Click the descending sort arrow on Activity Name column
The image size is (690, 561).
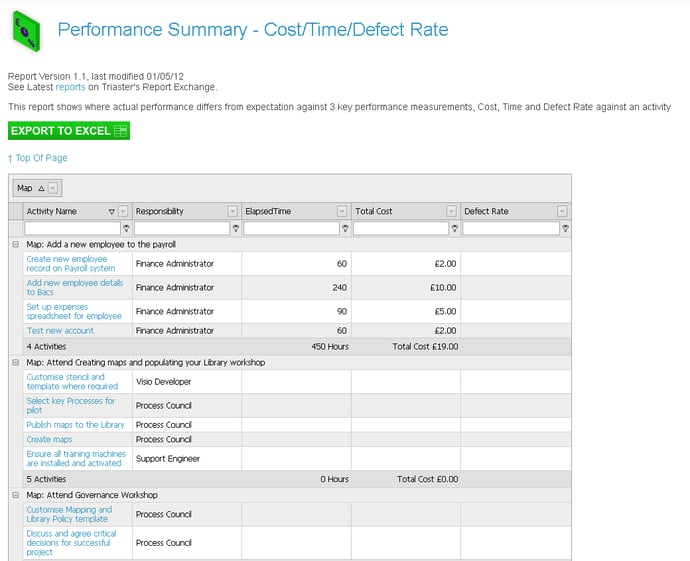[x=111, y=212]
